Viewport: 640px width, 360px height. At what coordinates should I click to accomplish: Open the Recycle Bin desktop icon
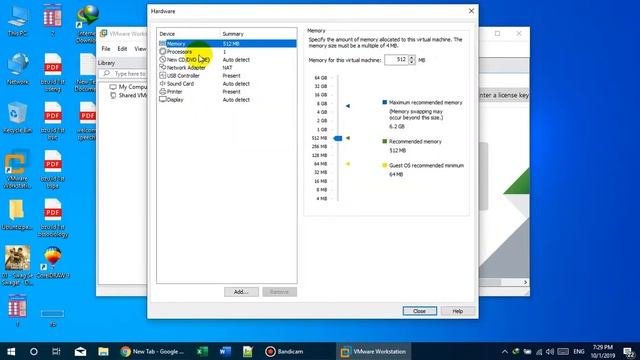18,118
